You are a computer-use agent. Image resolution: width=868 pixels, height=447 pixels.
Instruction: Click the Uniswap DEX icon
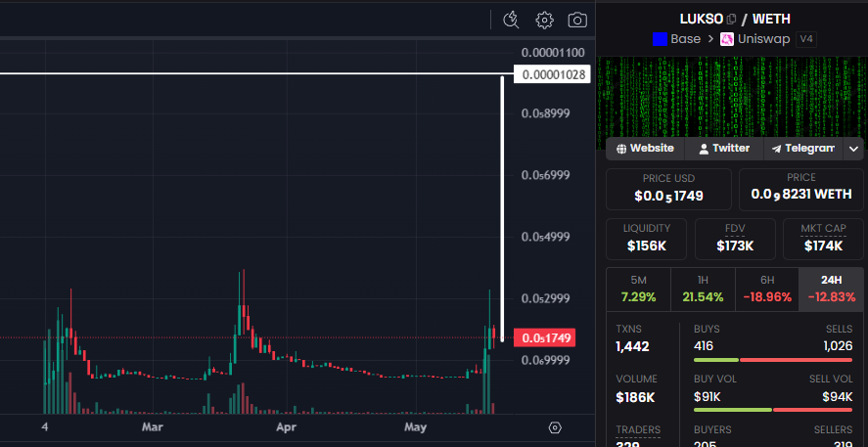(x=727, y=39)
